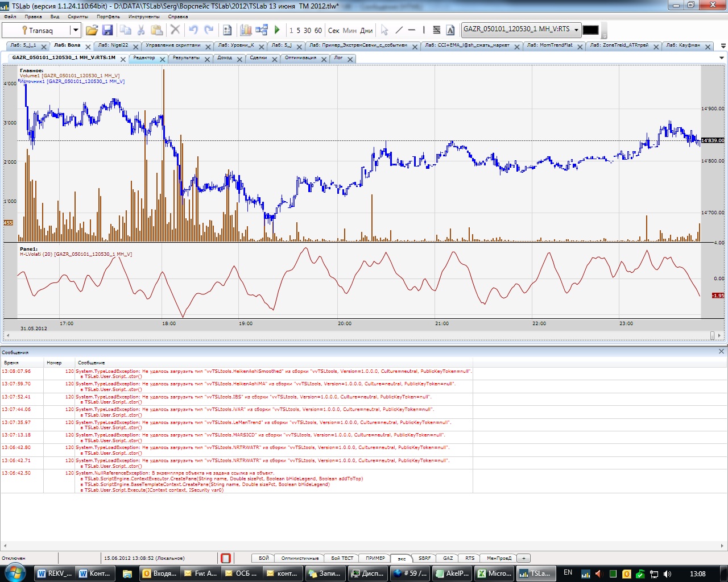Select the SBRF workspace tab
The image size is (728, 582).
tap(424, 558)
